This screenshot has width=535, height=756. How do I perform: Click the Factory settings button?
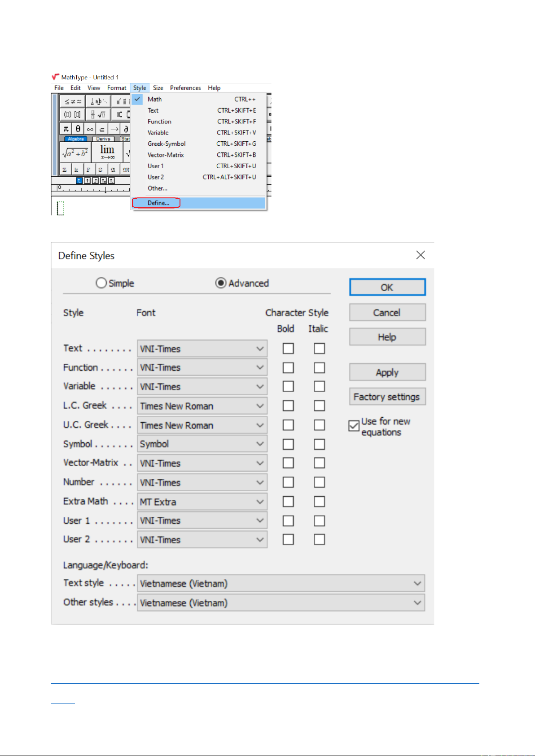[387, 397]
